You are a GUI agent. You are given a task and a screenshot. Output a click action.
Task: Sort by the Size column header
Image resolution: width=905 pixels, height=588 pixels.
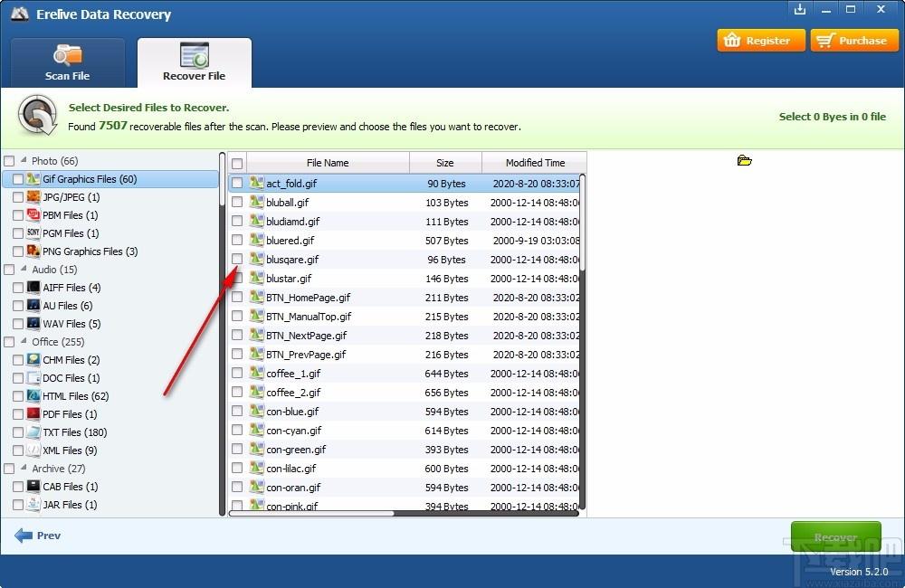[445, 163]
